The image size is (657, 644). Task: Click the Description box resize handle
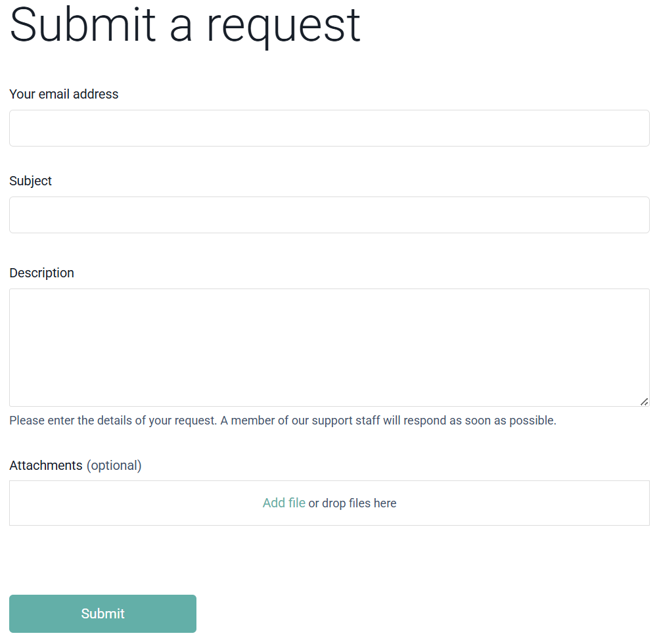pyautogui.click(x=644, y=402)
